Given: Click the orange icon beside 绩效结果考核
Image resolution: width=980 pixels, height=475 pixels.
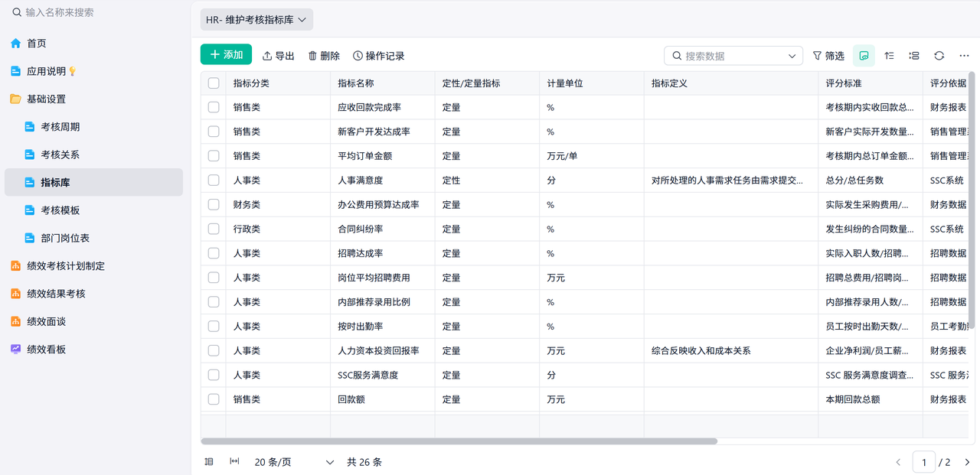Looking at the screenshot, I should tap(15, 294).
